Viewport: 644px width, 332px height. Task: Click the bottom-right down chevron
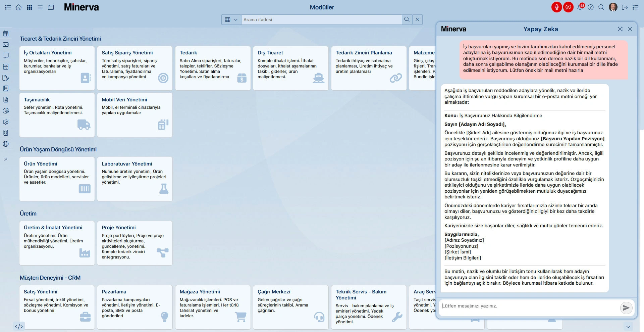tap(628, 327)
